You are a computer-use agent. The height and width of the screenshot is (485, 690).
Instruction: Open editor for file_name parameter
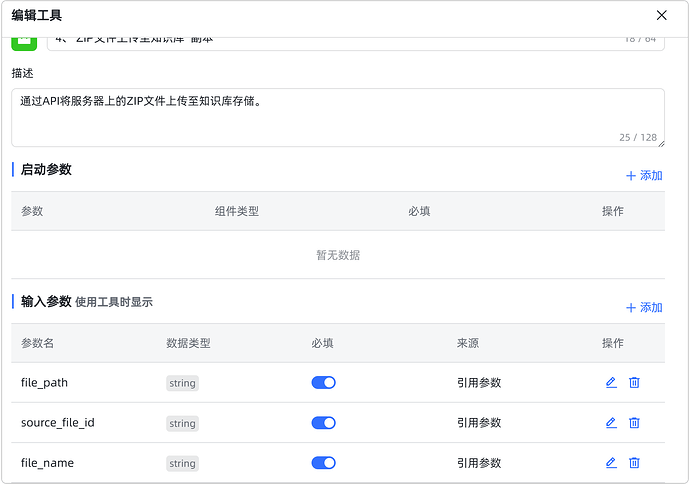611,463
